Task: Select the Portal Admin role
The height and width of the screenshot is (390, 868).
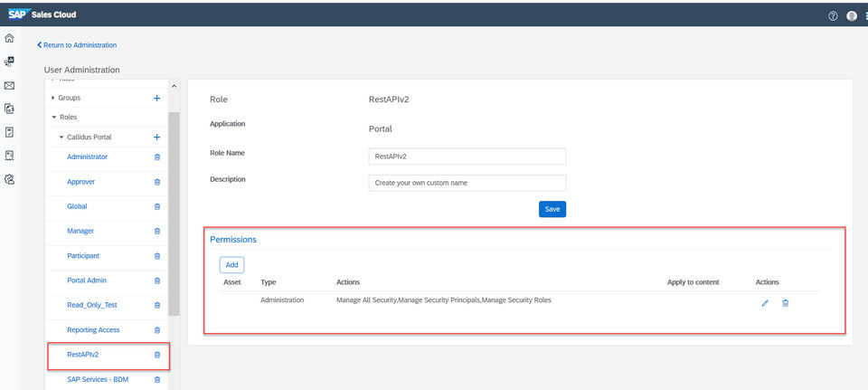Action: [87, 281]
